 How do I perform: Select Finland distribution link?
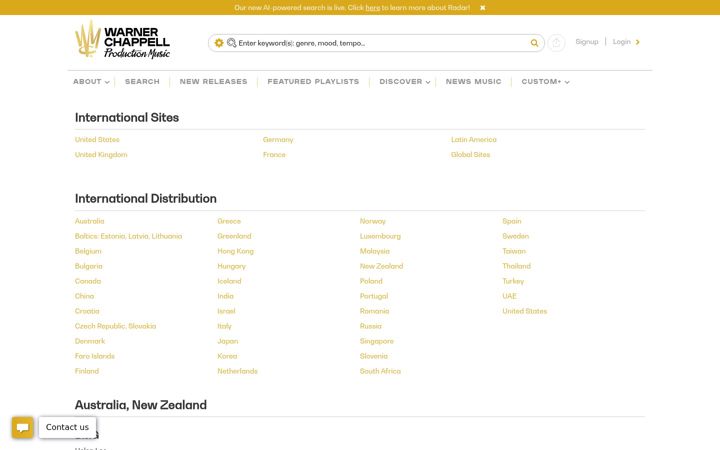pos(87,371)
